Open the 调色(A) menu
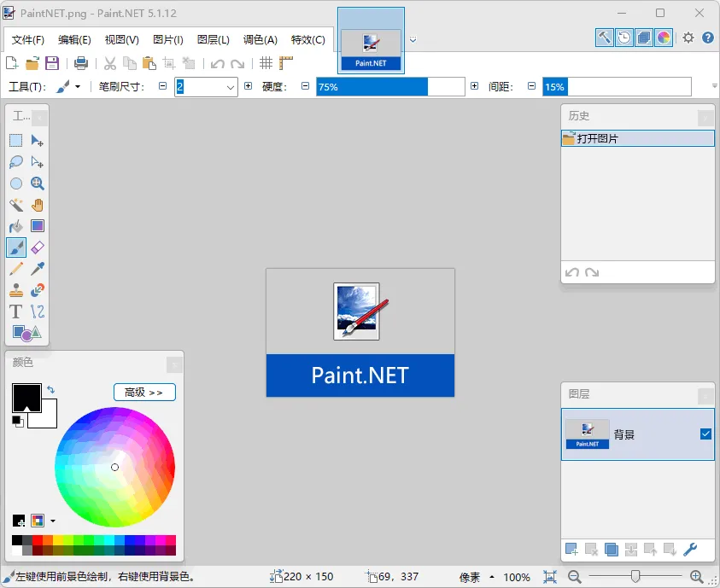 260,40
